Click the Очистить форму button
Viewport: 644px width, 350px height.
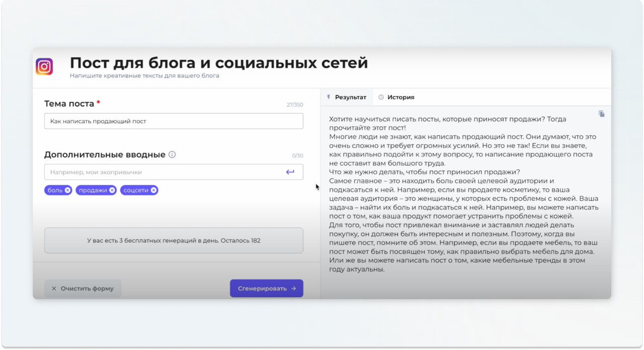(83, 289)
